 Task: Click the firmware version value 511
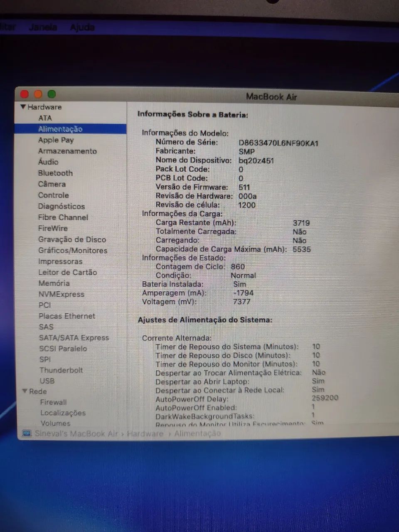pyautogui.click(x=244, y=187)
